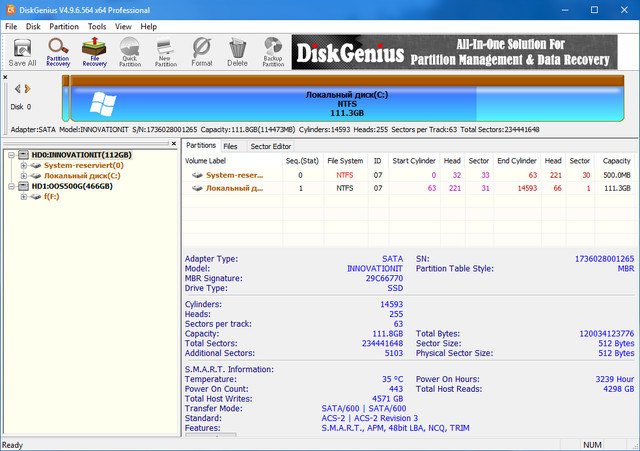The height and width of the screenshot is (451, 640).
Task: Open the Partition menu
Action: [x=64, y=26]
